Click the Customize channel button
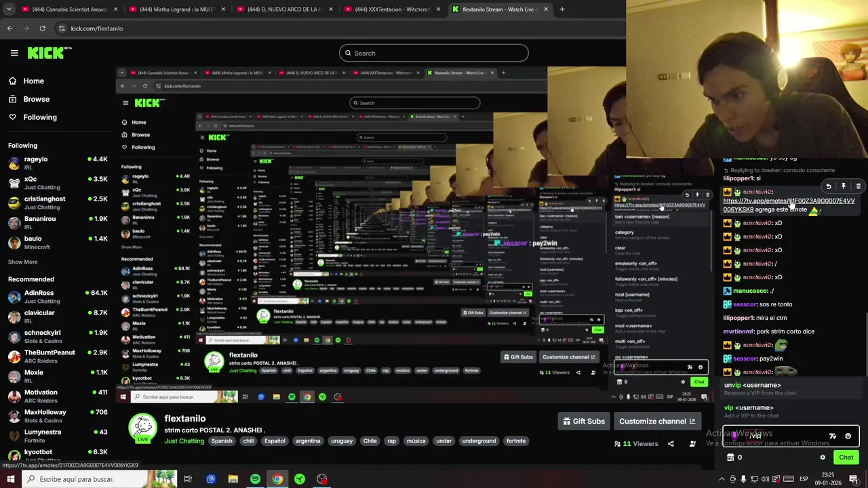This screenshot has width=868, height=488. [x=656, y=421]
